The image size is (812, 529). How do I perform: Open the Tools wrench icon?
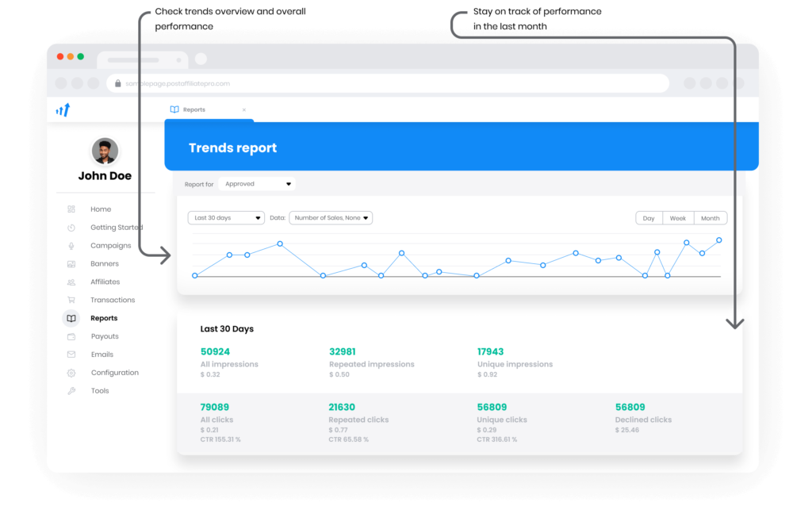(71, 390)
